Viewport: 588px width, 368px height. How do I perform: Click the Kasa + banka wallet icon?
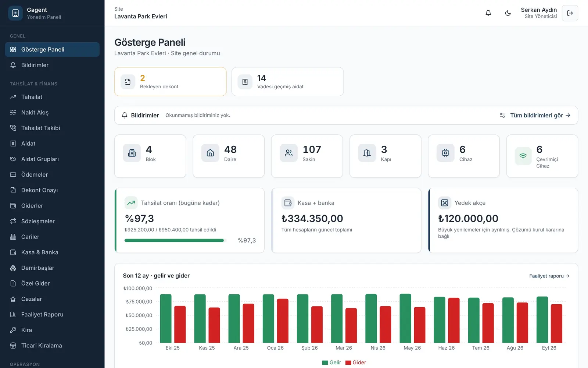[x=288, y=203]
